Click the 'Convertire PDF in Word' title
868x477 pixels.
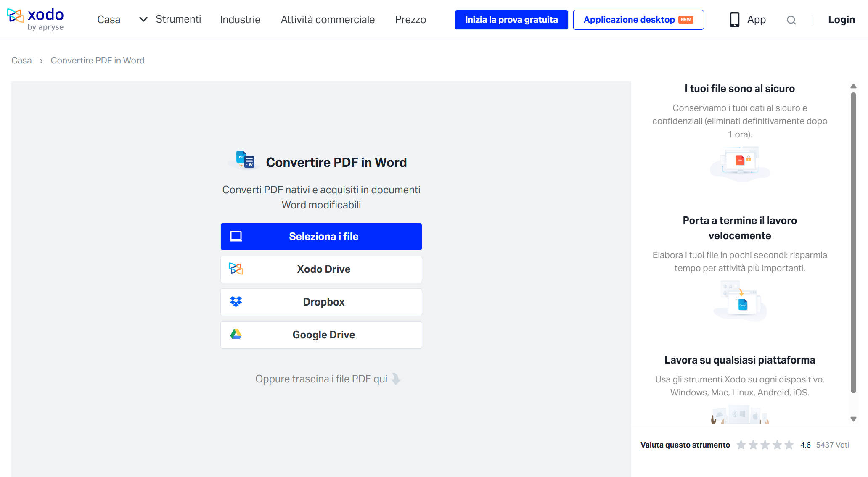click(x=336, y=162)
